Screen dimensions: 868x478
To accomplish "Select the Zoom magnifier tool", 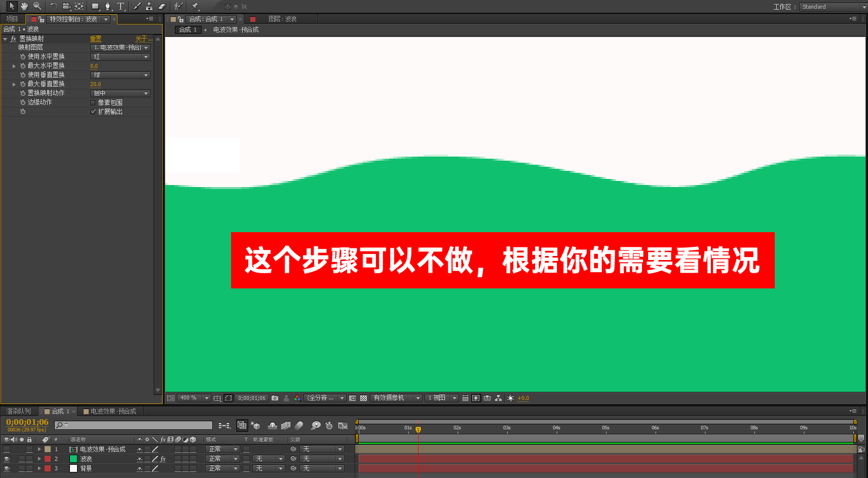I will point(37,6).
